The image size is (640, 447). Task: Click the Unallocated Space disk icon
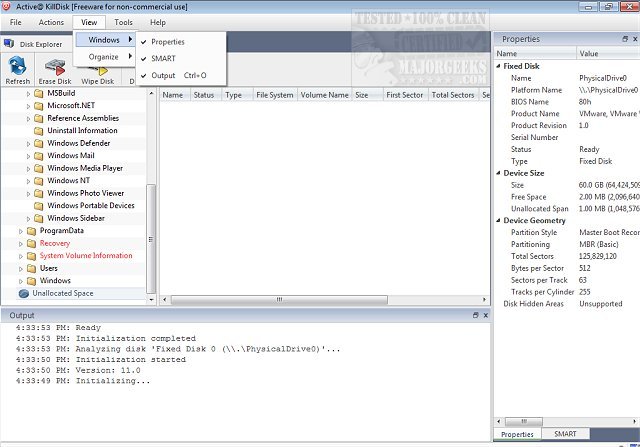coord(24,293)
